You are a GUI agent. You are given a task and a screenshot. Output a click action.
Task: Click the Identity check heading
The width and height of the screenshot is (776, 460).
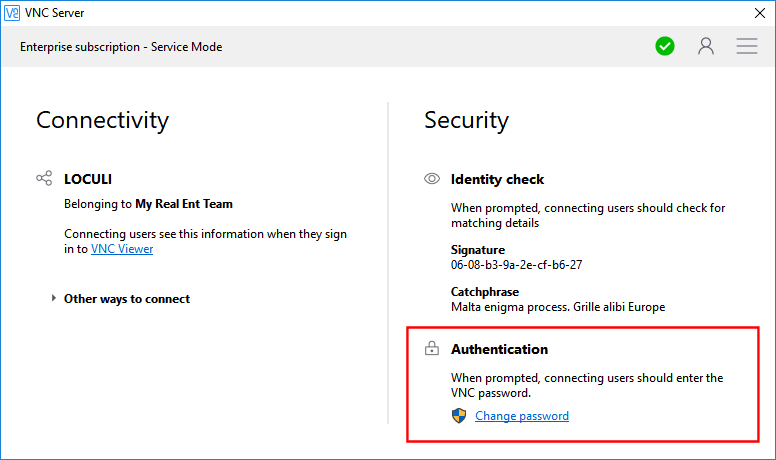(x=497, y=179)
